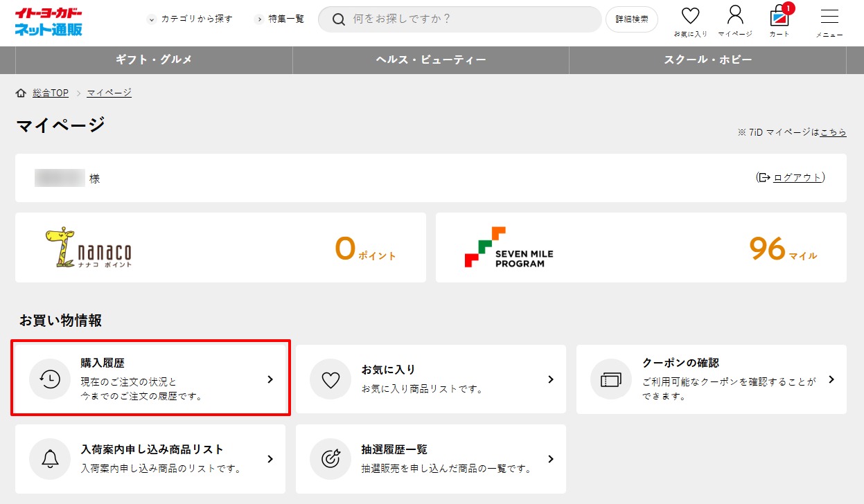Click the chevron on the クーポンの確認 card
The width and height of the screenshot is (864, 504).
click(831, 379)
